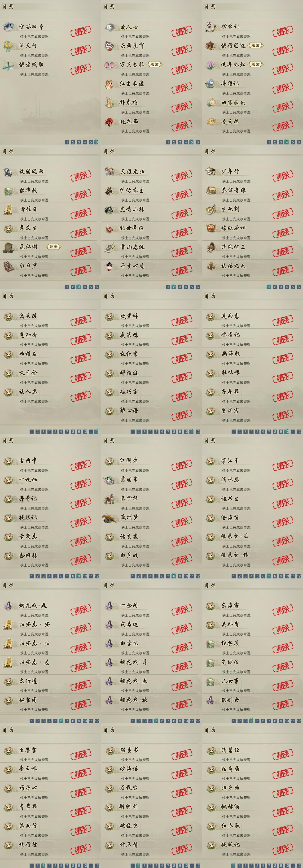Click the red seal stamp beside 泛天河

pyautogui.click(x=81, y=50)
